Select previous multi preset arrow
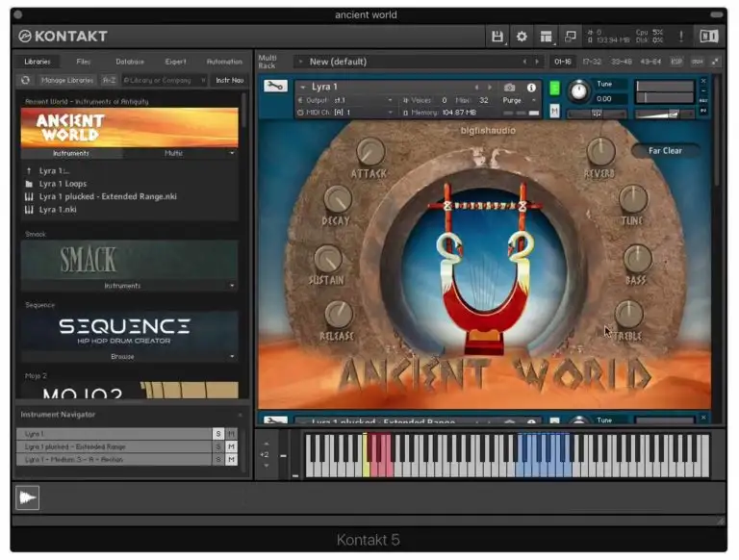This screenshot has height=560, width=739. [x=524, y=62]
